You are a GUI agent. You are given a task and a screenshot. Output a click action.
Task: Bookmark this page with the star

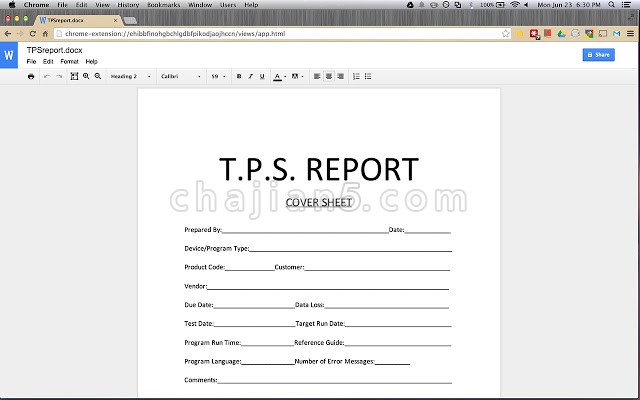click(x=506, y=34)
